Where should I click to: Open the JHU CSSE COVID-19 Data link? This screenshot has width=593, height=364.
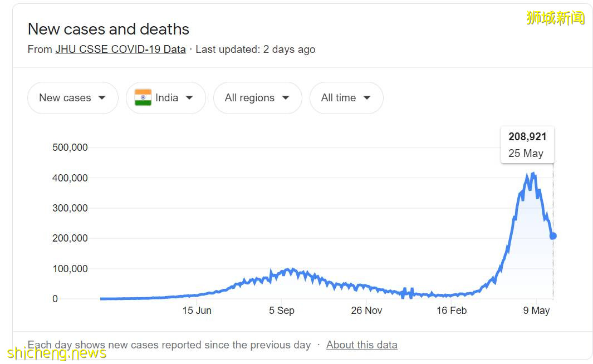(x=120, y=49)
